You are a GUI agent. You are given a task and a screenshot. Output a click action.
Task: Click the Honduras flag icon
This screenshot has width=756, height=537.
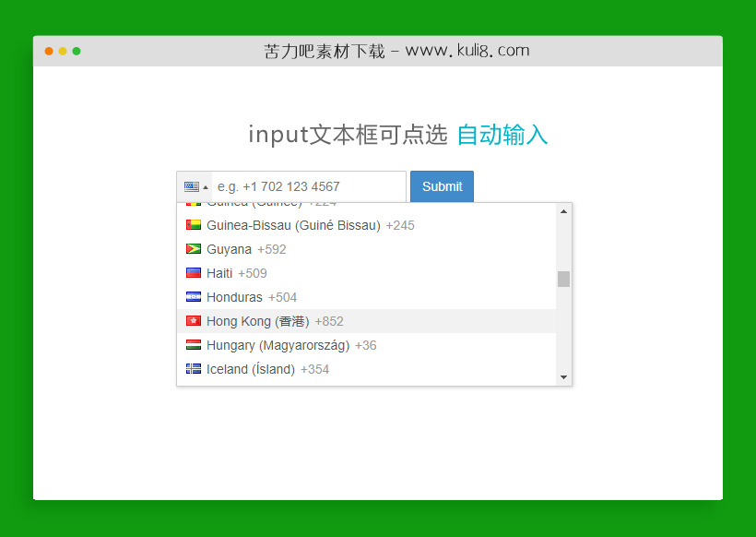pos(194,296)
